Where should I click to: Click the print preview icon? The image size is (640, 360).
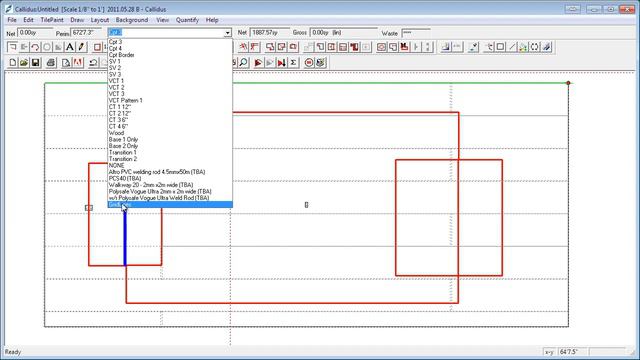[66, 62]
